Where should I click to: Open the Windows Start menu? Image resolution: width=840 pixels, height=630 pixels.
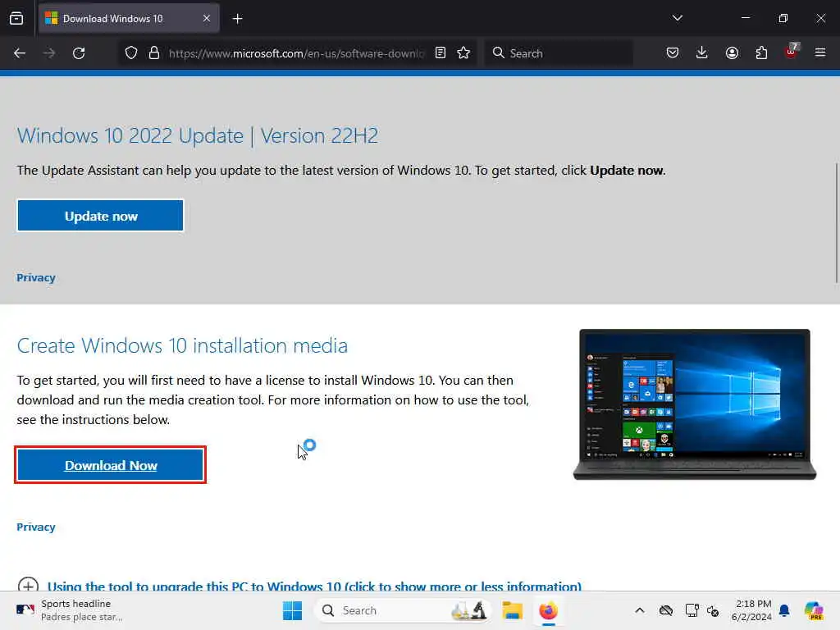[293, 610]
